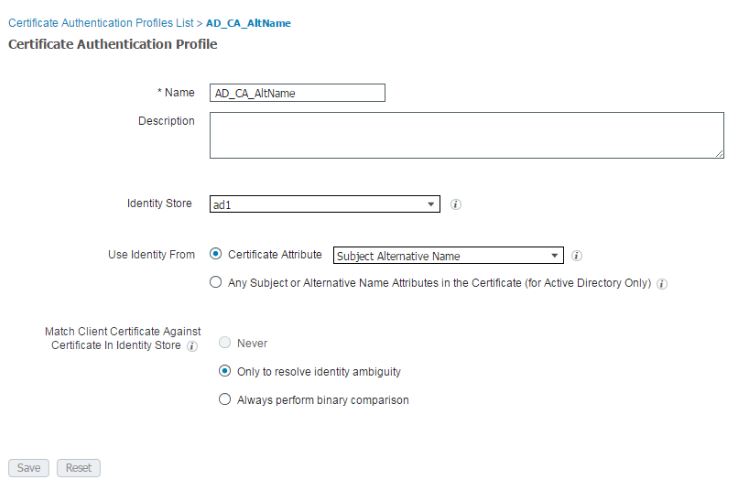Click inside the Description text area
This screenshot has width=741, height=491.
pyautogui.click(x=466, y=135)
